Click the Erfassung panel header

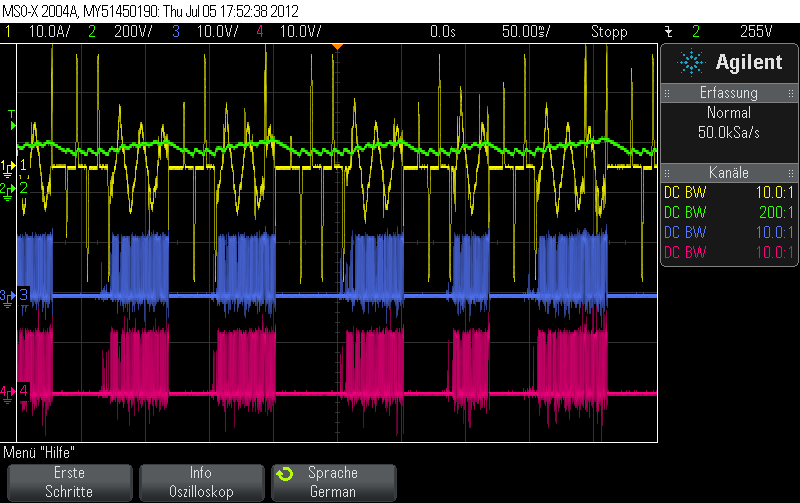729,93
